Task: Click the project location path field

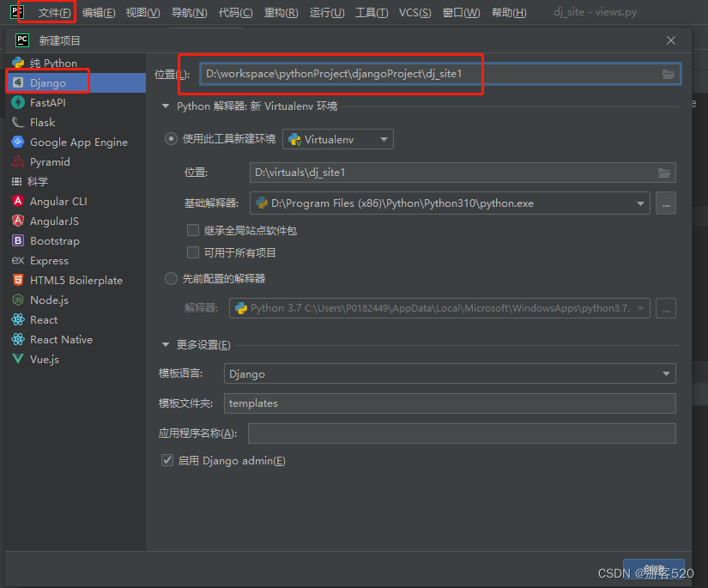Action: click(440, 74)
